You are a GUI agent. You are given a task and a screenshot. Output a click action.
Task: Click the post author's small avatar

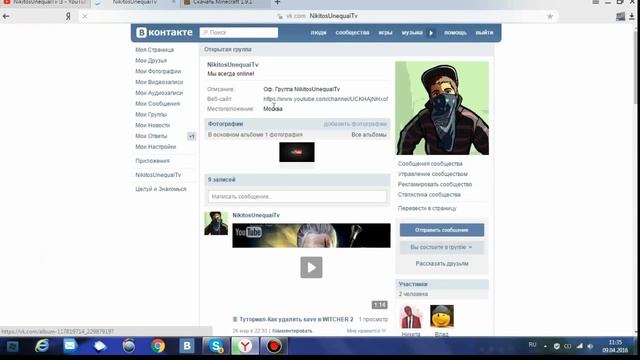pos(216,223)
